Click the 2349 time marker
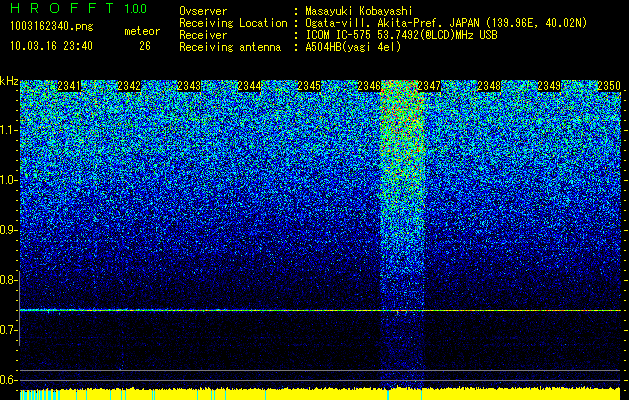 coord(549,86)
